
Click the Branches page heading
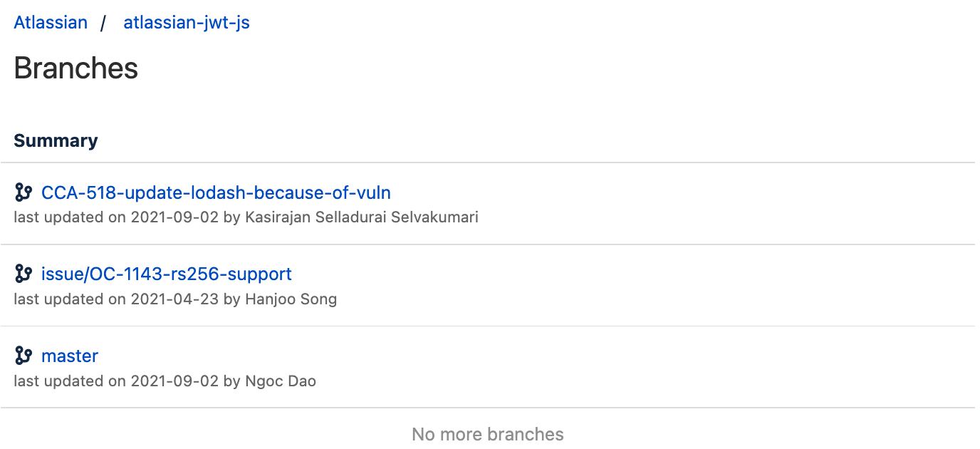tap(75, 68)
